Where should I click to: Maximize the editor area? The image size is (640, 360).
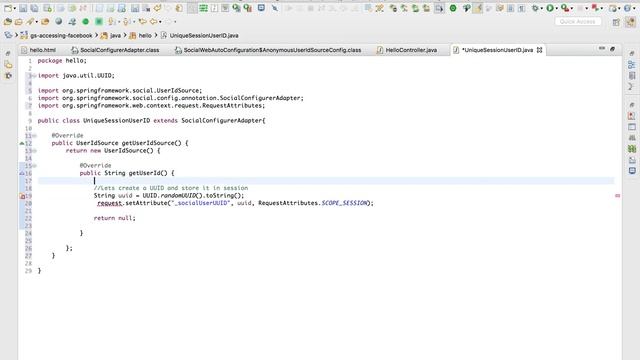[x=613, y=49]
